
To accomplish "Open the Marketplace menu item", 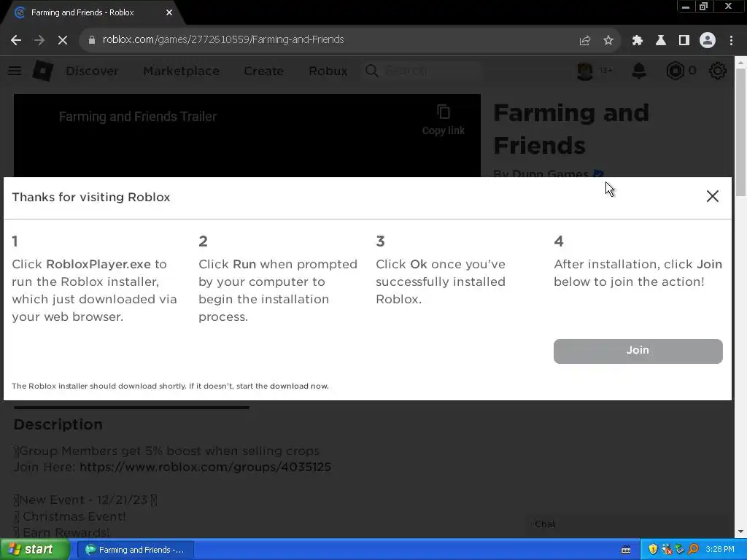I will tap(182, 71).
